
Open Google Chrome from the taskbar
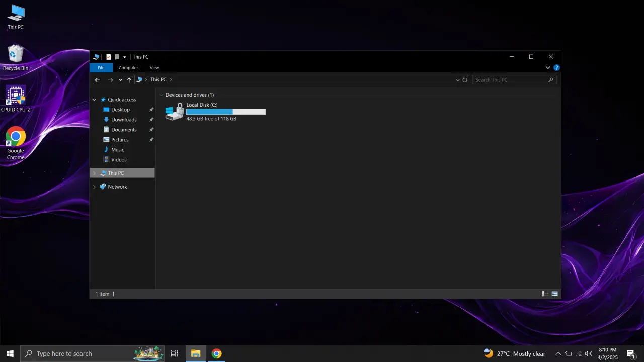[216, 353]
